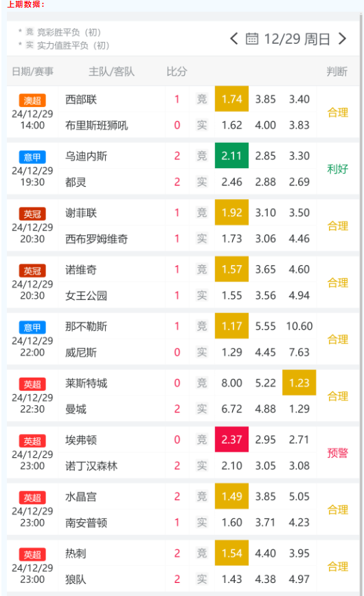The image size is (364, 596).
Task: Click the 英超 badge for 热刺 match
Action: (x=32, y=555)
